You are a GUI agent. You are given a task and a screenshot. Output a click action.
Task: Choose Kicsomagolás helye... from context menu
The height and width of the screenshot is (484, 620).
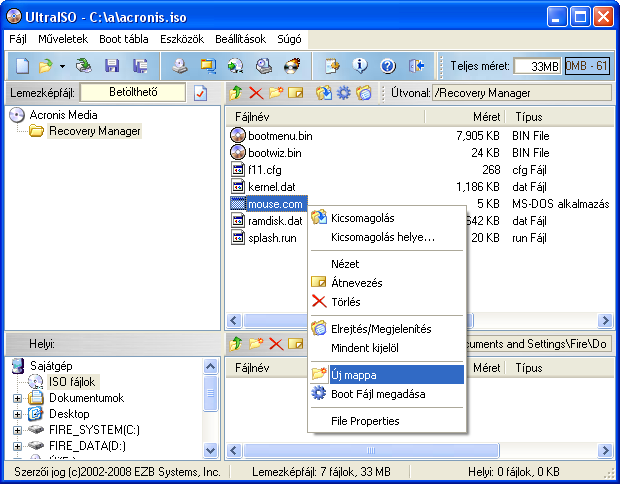387,237
